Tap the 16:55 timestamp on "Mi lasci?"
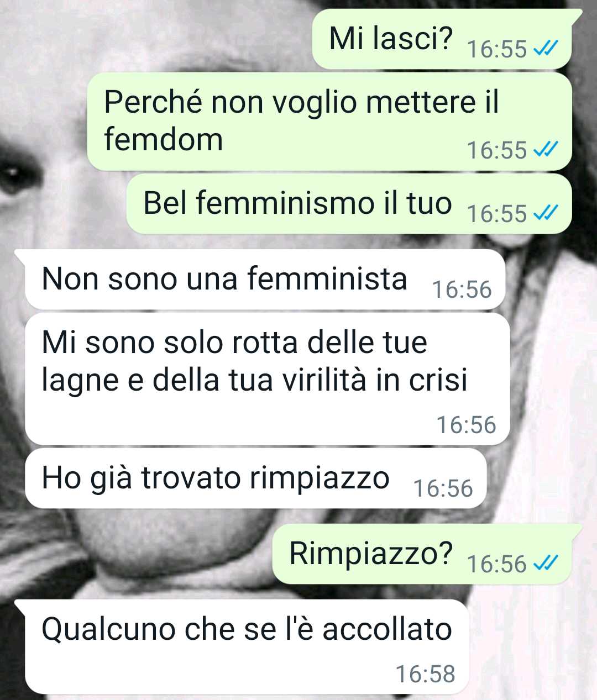The image size is (597, 700). pos(497,50)
